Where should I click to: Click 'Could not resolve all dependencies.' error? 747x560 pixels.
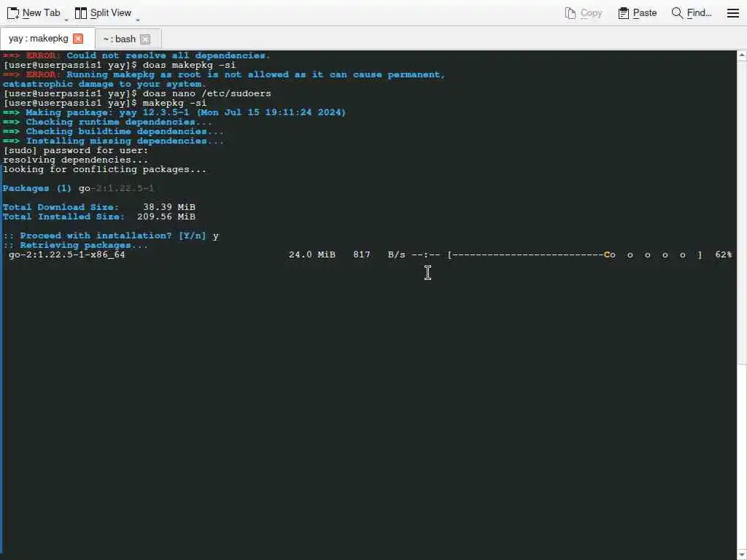click(x=169, y=55)
